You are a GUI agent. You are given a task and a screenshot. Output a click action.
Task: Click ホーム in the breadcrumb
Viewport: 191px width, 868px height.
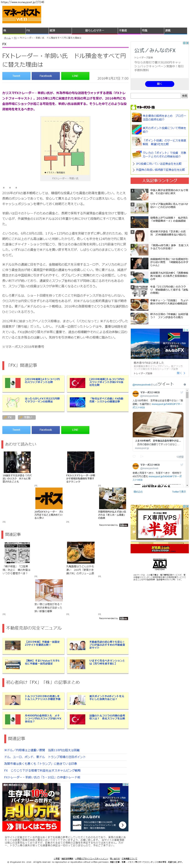(x=7, y=38)
